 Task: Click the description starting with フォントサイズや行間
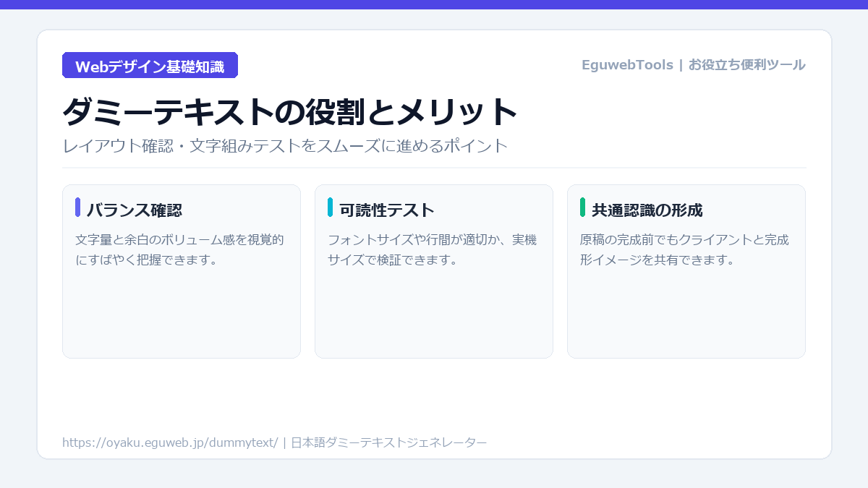coord(432,249)
